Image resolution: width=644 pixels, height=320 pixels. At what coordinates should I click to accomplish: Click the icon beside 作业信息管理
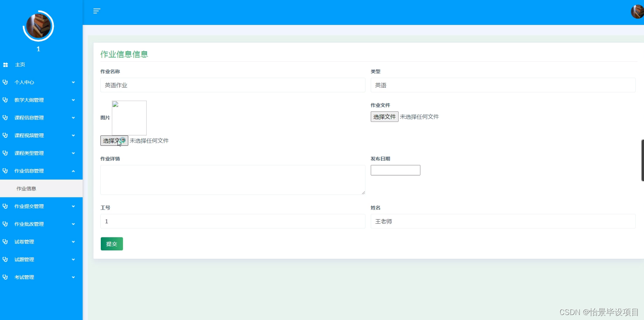5,171
